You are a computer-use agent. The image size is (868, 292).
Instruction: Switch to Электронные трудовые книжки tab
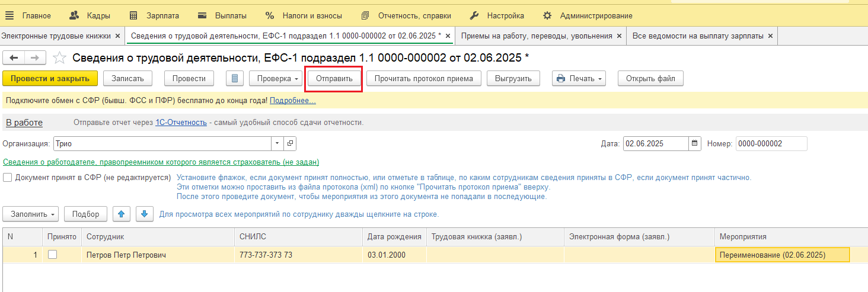pyautogui.click(x=56, y=36)
